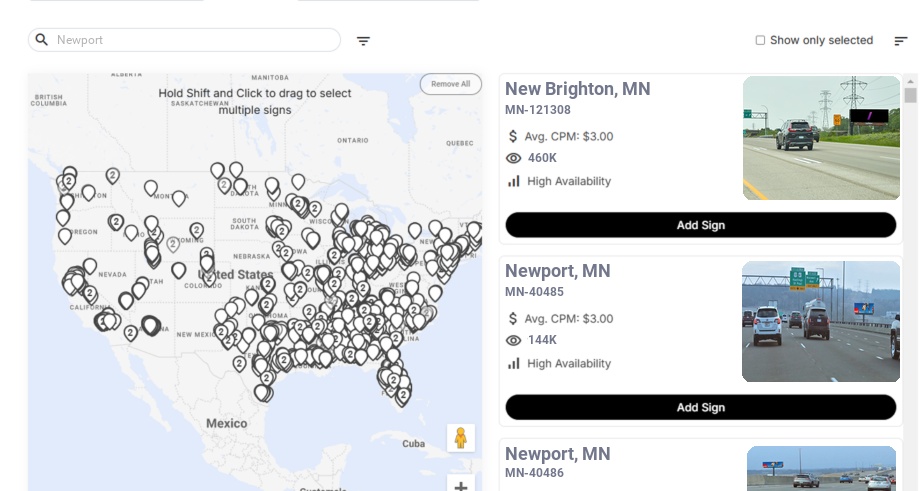
Task: Open the New Brighton billboard photo
Action: 821,138
